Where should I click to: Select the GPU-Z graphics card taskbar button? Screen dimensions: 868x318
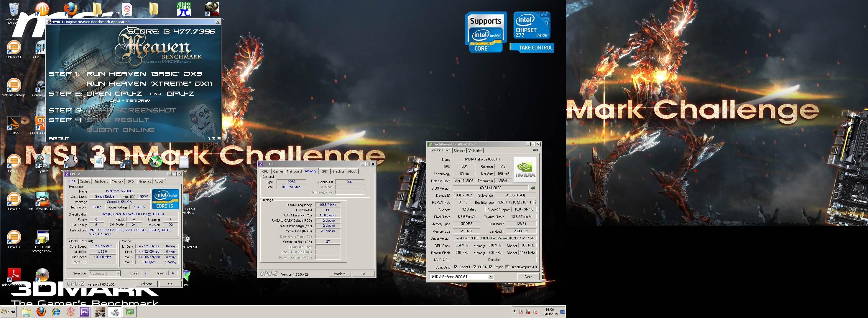[x=129, y=312]
